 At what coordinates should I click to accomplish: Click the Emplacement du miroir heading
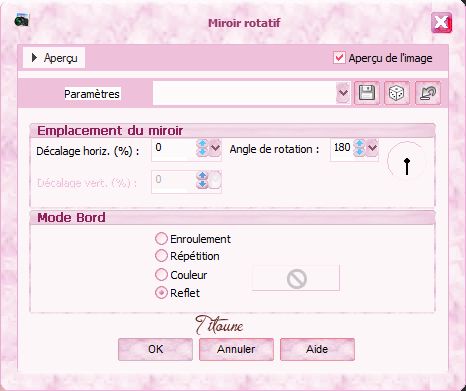pos(110,130)
